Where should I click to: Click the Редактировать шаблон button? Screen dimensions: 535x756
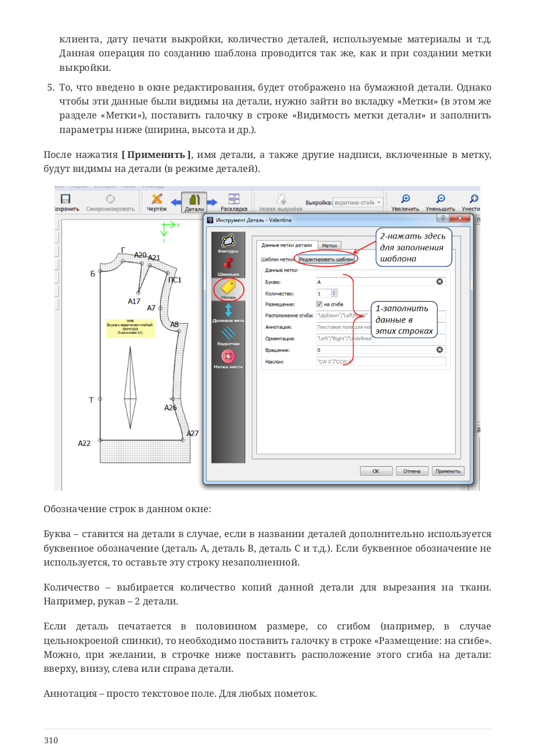tap(326, 259)
